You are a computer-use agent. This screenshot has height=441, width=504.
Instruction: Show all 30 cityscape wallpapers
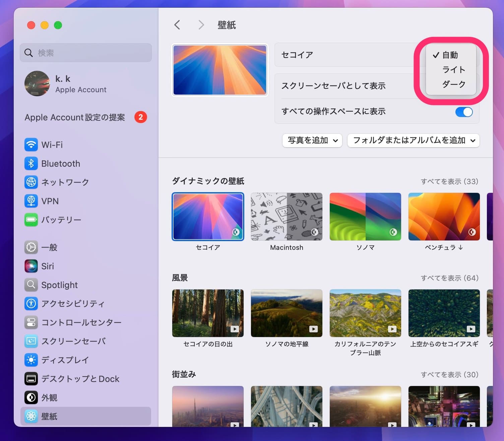(x=450, y=375)
